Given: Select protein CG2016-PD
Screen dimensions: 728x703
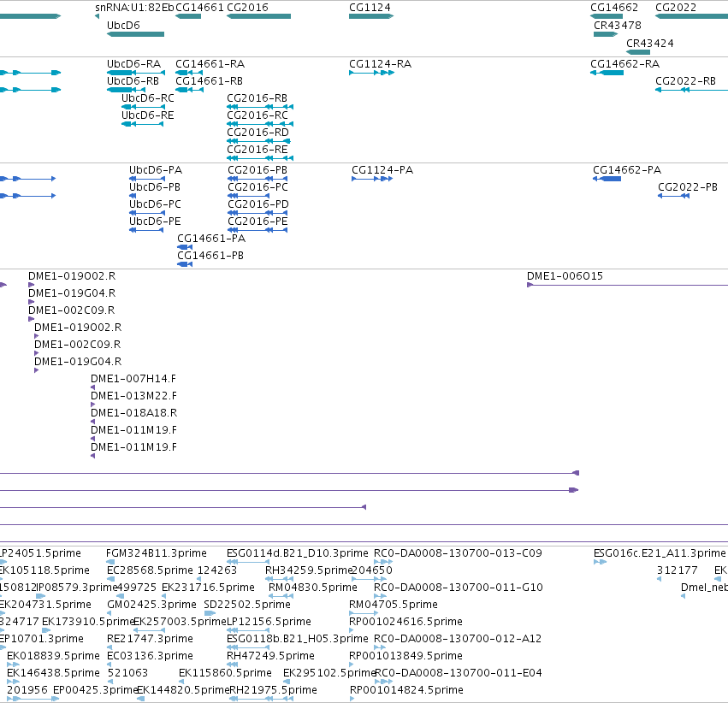Looking at the screenshot, I should point(258,204).
